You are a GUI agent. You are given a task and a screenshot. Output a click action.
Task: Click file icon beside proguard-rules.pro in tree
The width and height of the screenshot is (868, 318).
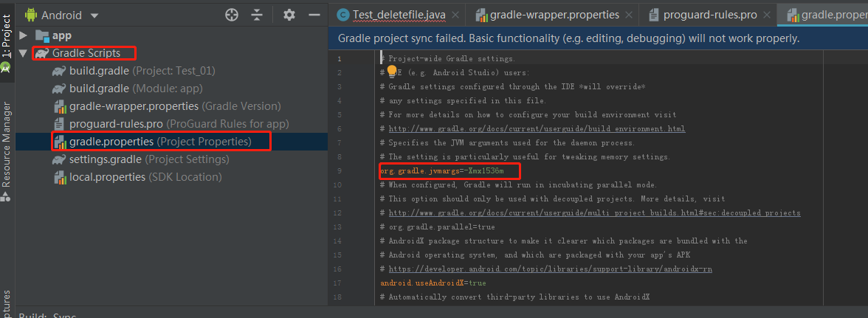click(x=60, y=124)
